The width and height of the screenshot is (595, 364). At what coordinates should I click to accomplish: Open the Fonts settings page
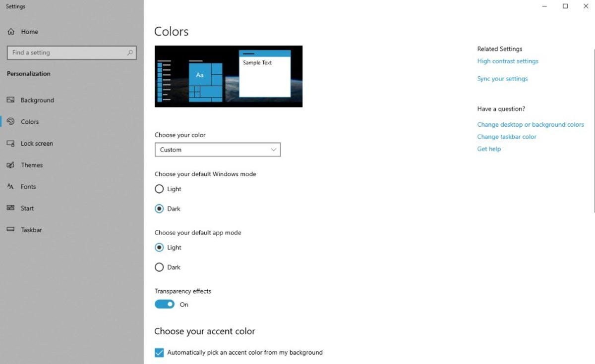[x=28, y=187]
